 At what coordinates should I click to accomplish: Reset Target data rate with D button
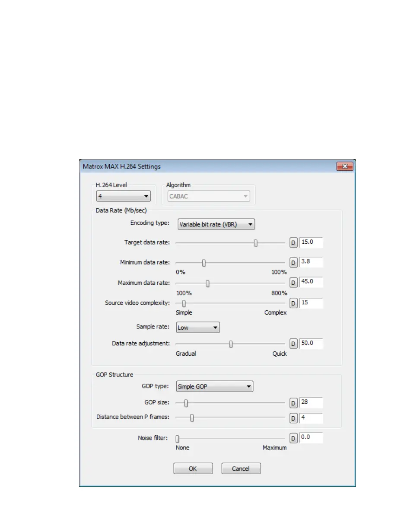tap(293, 243)
